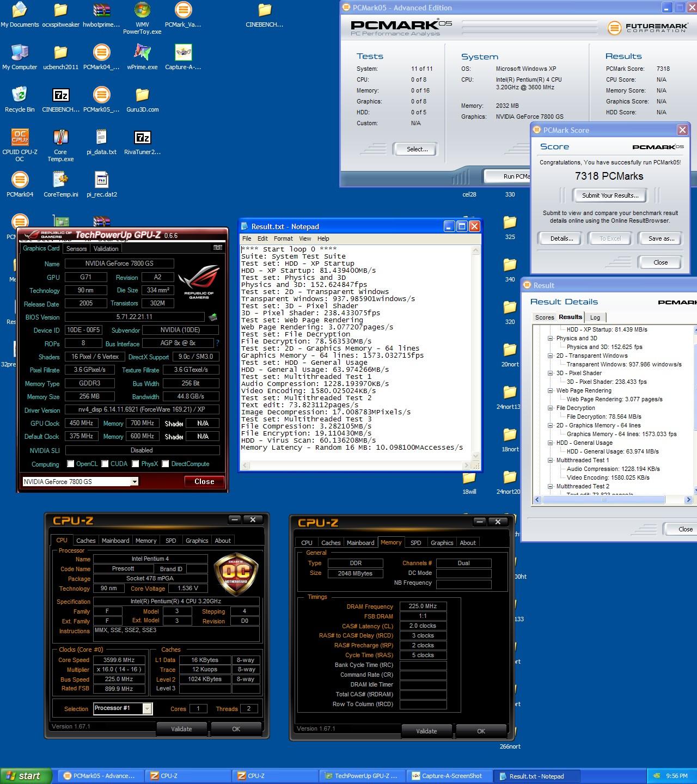
Task: Click the Select button in PCMark05 Tests
Action: pyautogui.click(x=417, y=149)
